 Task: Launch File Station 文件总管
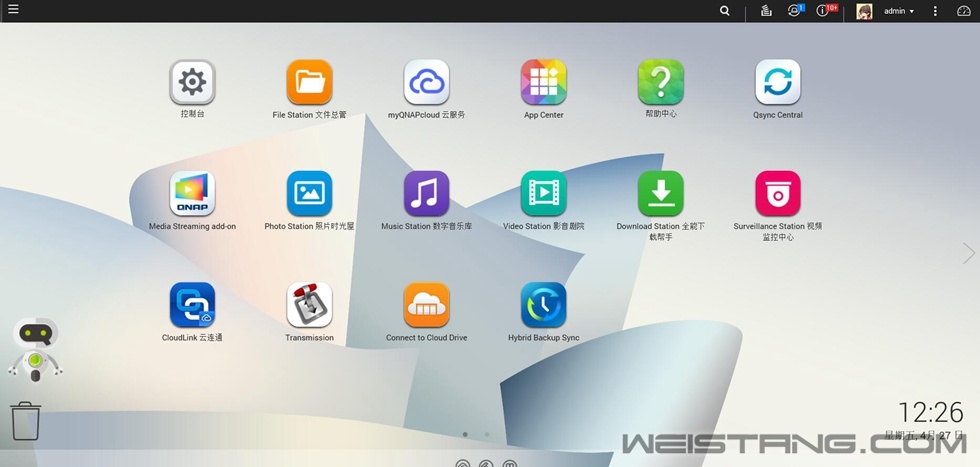click(309, 82)
